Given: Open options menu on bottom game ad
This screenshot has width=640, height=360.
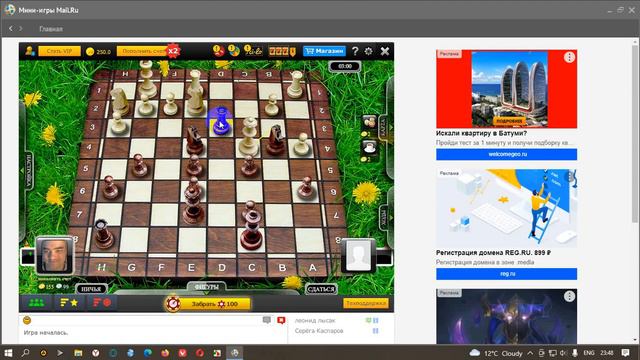Looking at the screenshot, I should coord(569,296).
